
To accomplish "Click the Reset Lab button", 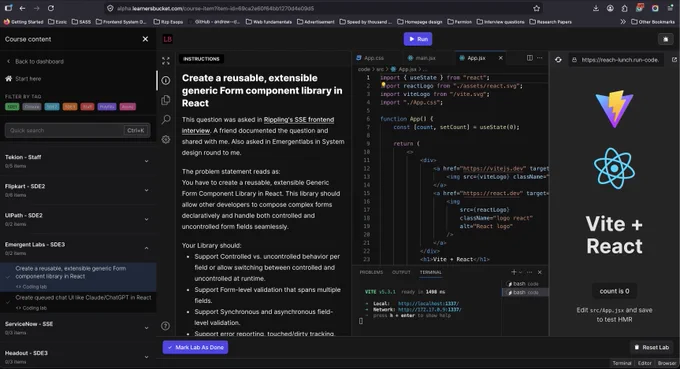I will click(652, 347).
